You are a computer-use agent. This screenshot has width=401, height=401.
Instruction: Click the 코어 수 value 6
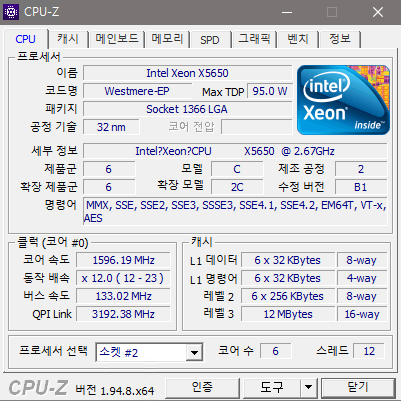click(x=275, y=351)
